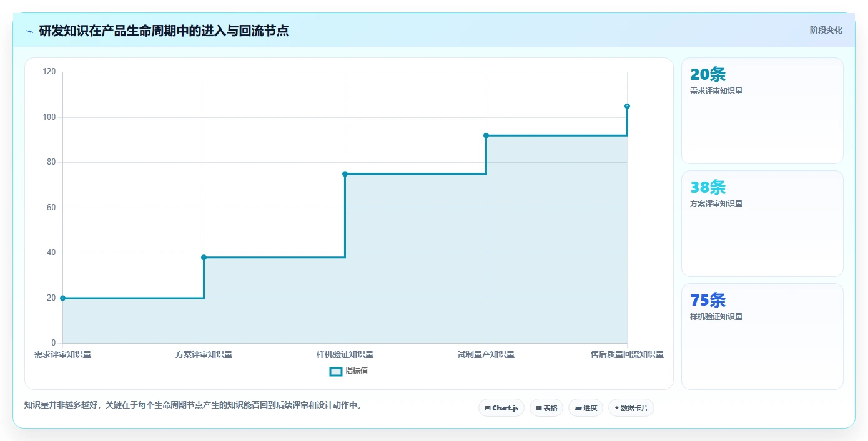Click the y-axis value 60

point(51,208)
